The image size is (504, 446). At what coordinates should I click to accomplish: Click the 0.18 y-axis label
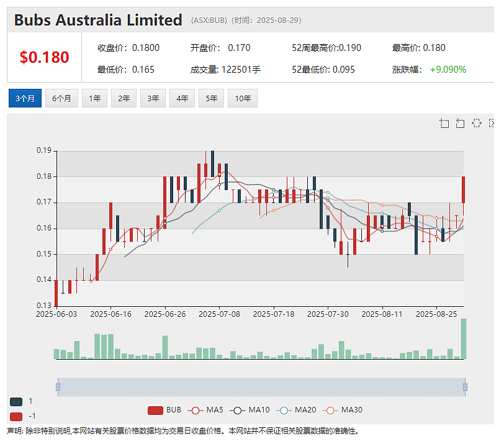44,176
